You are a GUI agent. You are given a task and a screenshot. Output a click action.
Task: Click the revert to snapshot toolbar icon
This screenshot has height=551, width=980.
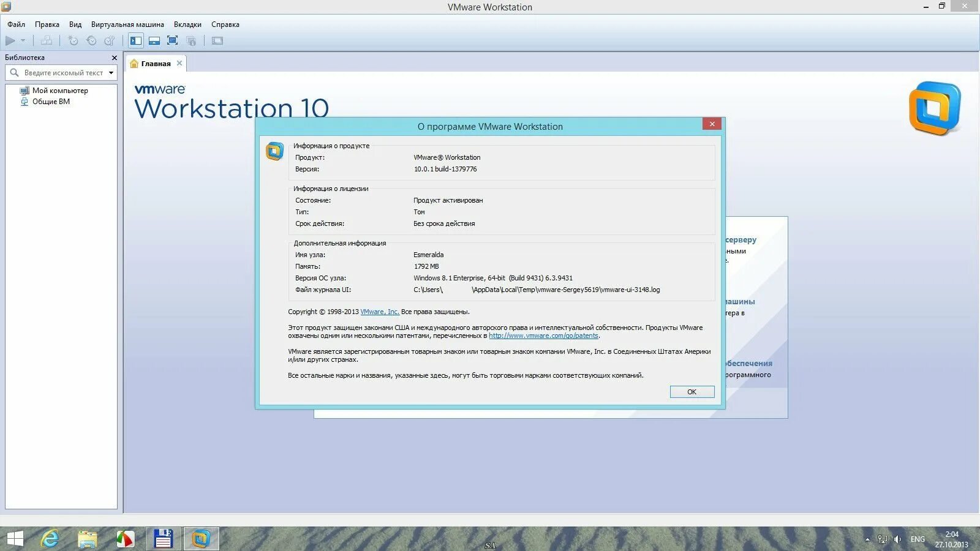click(91, 41)
